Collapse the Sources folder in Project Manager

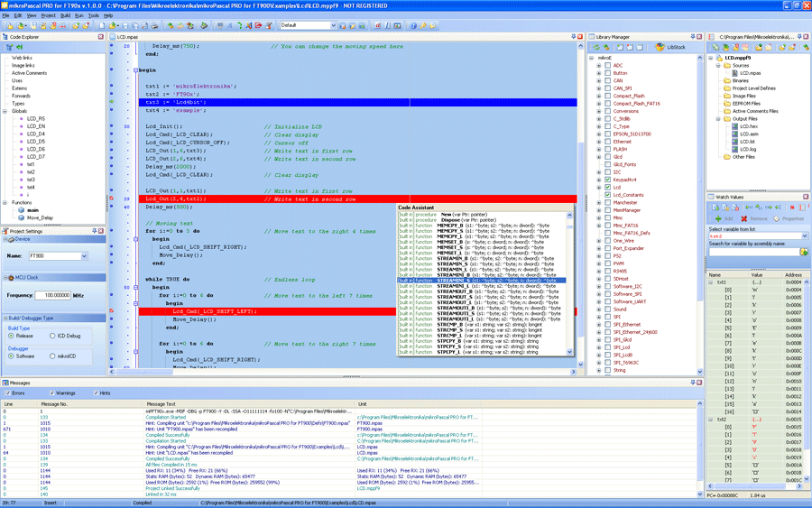tap(718, 65)
